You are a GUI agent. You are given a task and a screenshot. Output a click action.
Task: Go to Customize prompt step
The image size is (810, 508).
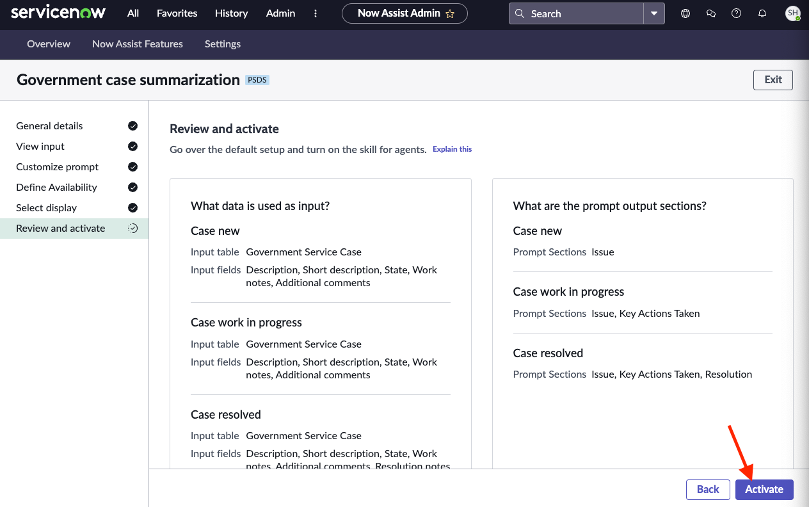57,167
